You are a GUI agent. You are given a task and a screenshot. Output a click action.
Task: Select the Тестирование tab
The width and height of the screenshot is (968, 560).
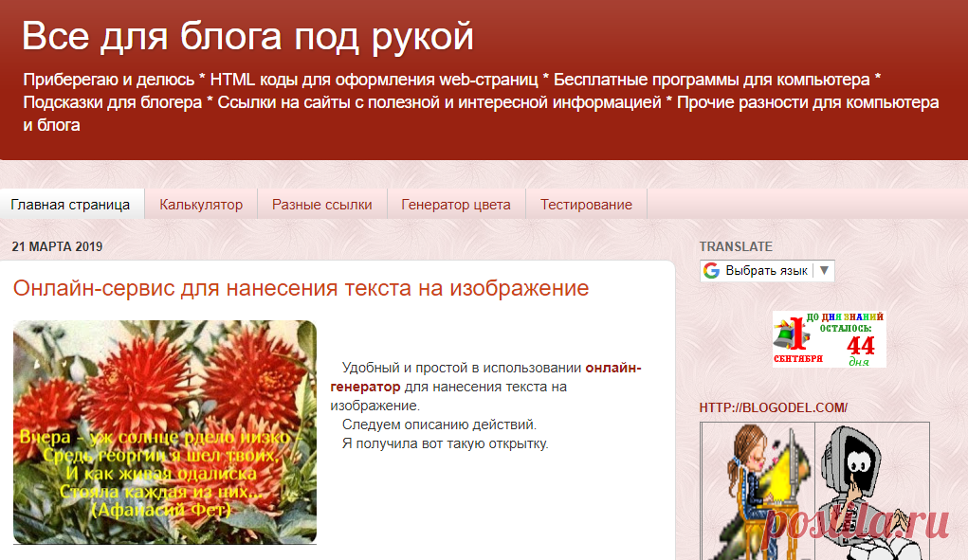pyautogui.click(x=586, y=204)
